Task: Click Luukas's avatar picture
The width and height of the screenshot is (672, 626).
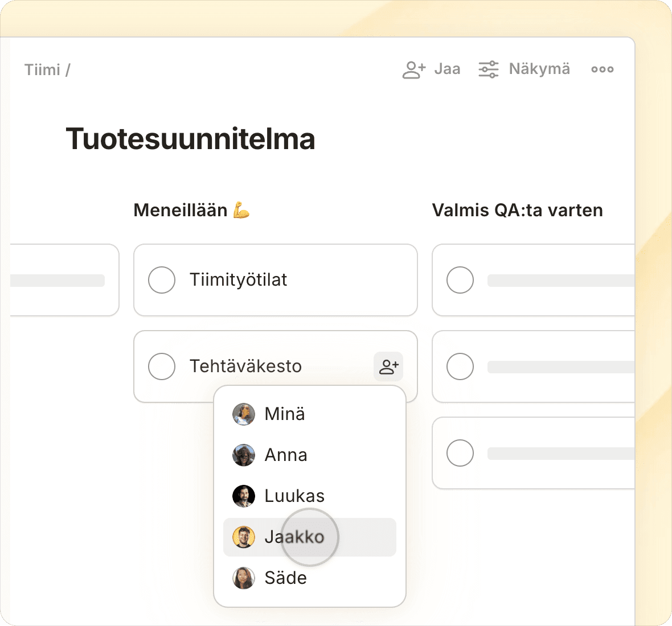Action: point(244,496)
